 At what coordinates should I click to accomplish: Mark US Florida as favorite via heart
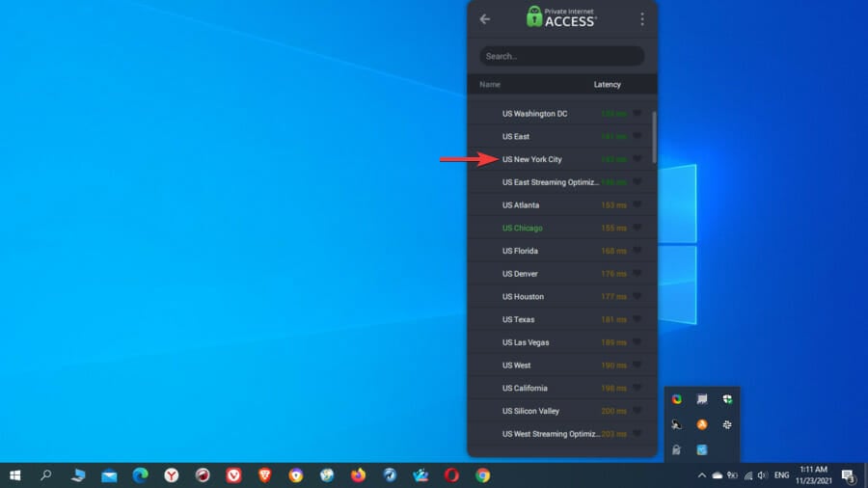coord(637,251)
